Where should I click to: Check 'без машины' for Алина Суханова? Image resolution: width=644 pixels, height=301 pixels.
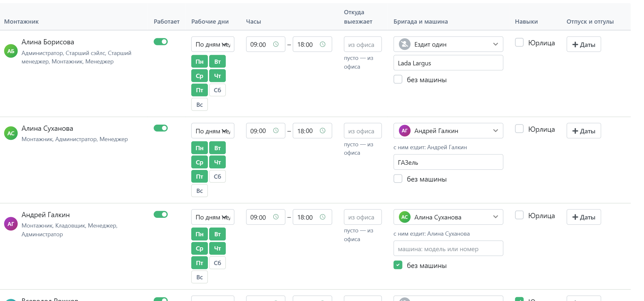(398, 179)
